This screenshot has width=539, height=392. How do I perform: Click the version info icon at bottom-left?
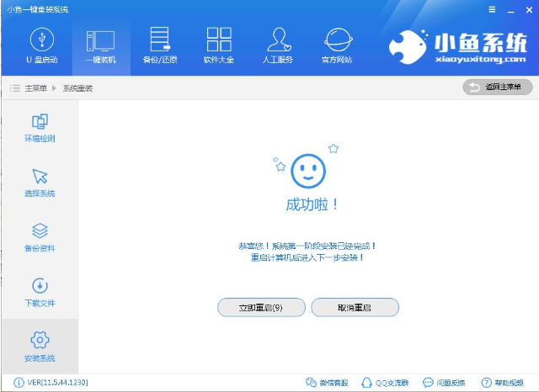point(19,383)
